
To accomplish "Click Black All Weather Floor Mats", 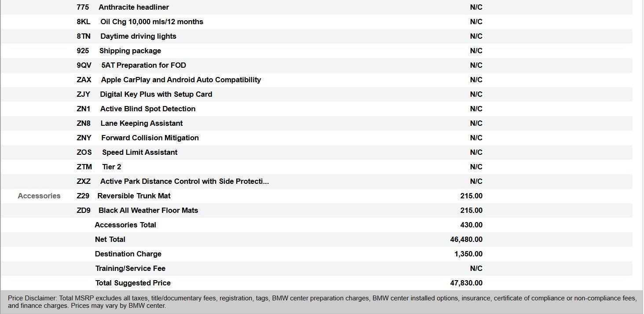I will [148, 210].
